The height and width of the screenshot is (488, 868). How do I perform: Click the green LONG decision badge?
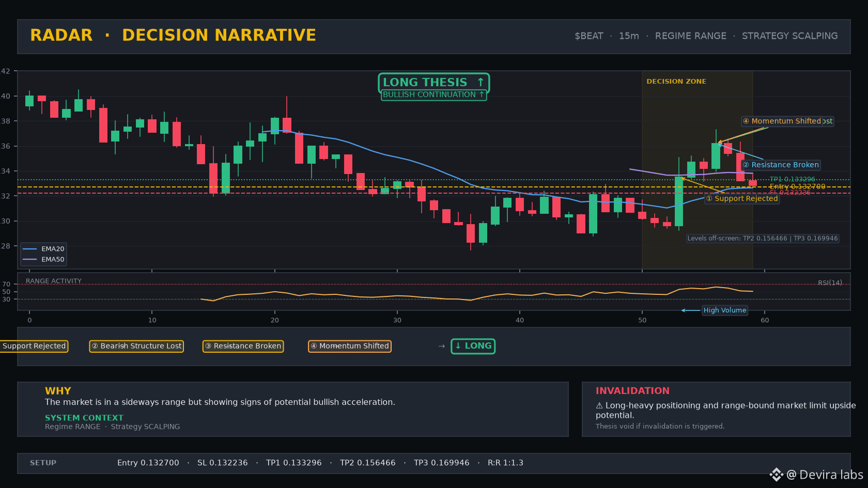pos(473,346)
